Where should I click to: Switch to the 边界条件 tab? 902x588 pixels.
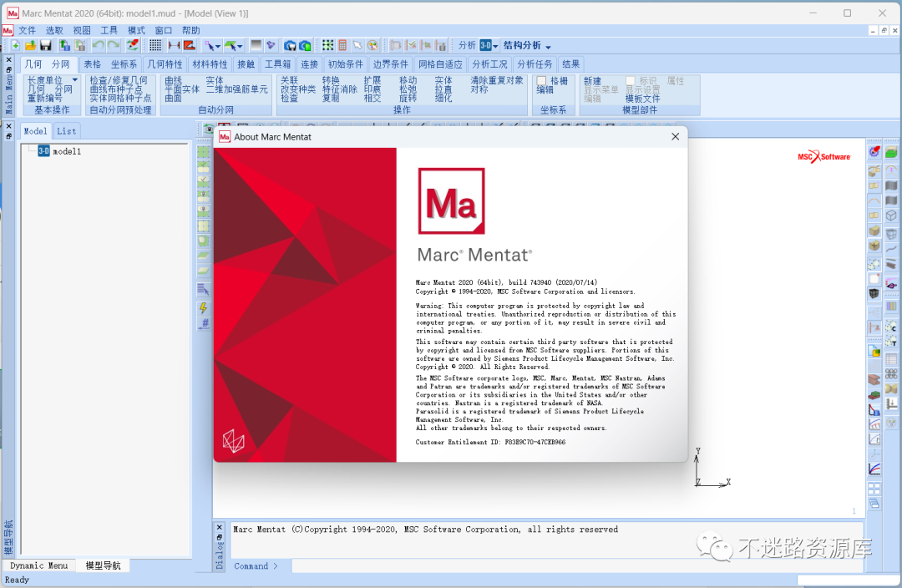(x=391, y=64)
